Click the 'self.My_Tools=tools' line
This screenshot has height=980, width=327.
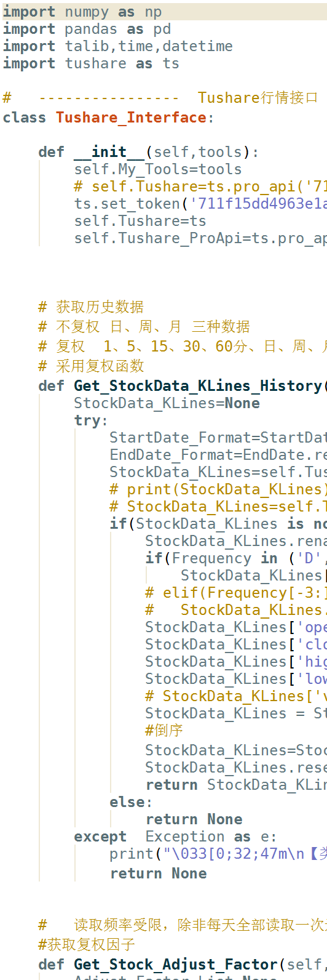[x=158, y=169]
